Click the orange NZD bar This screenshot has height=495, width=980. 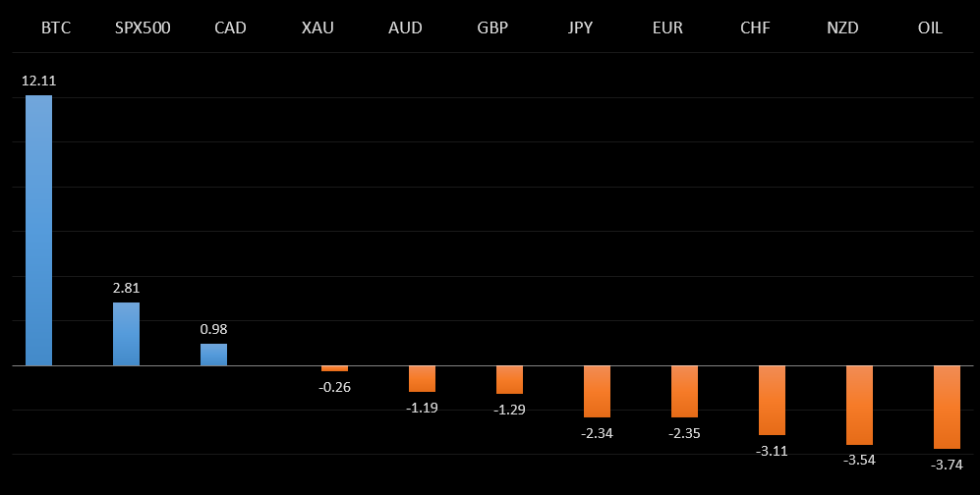[859, 405]
